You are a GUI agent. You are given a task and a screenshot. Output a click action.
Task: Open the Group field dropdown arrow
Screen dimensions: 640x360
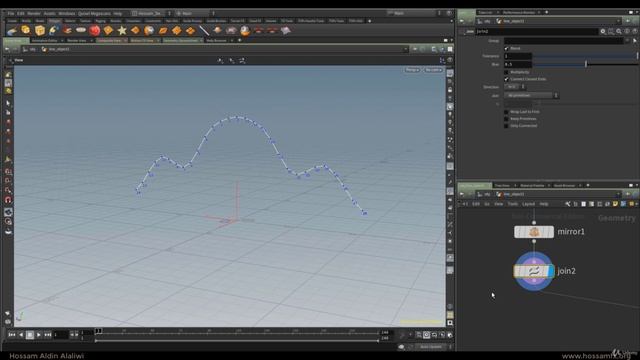point(627,40)
